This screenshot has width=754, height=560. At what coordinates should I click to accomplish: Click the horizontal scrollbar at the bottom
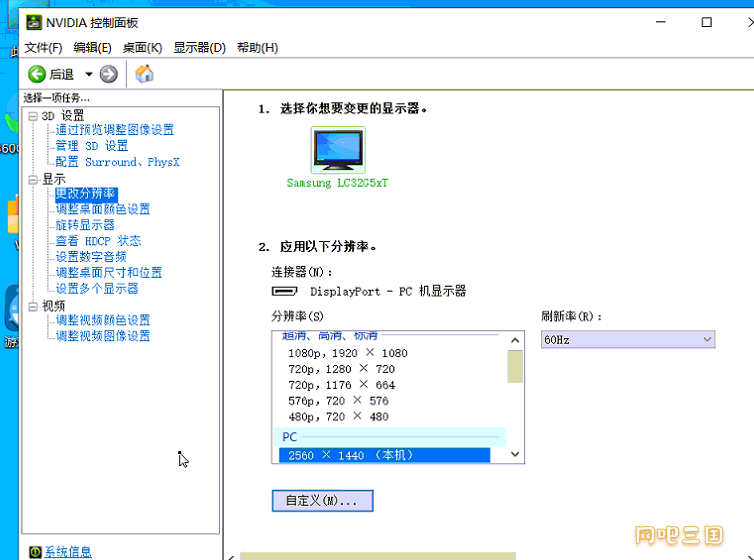pyautogui.click(x=377, y=556)
